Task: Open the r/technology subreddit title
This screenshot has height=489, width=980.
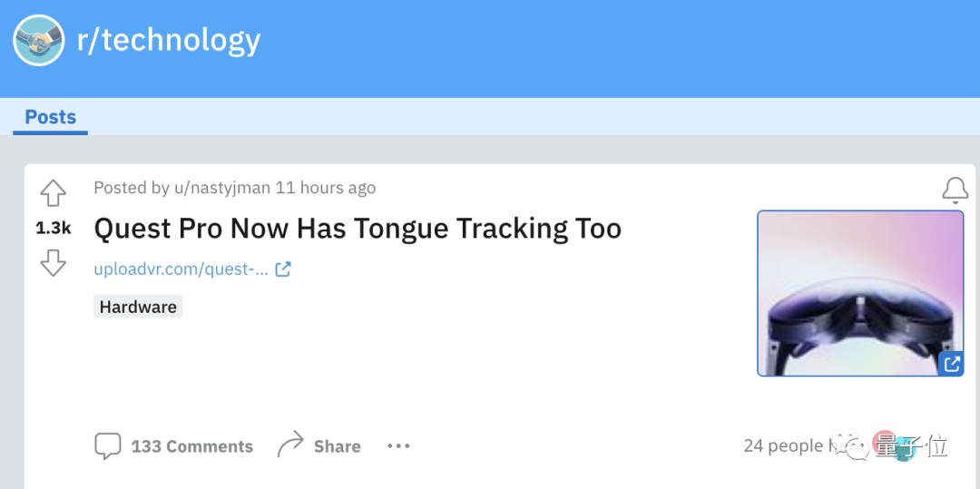Action: click(x=169, y=40)
